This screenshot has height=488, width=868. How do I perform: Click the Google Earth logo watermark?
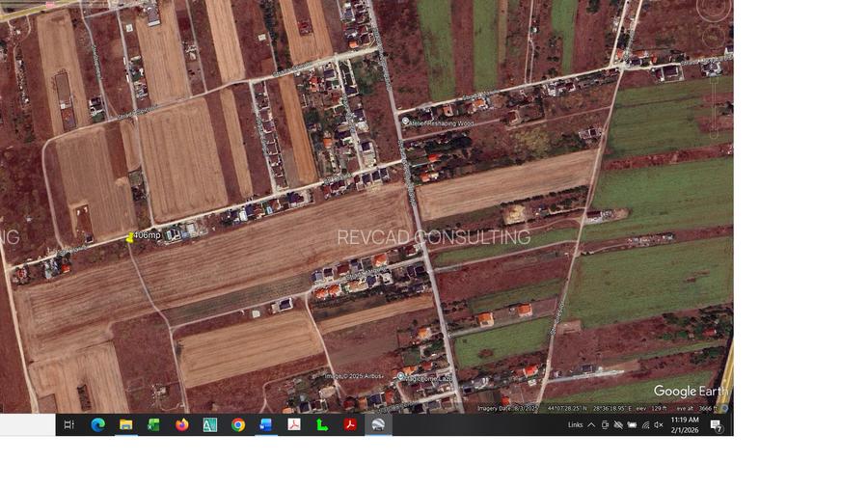690,391
